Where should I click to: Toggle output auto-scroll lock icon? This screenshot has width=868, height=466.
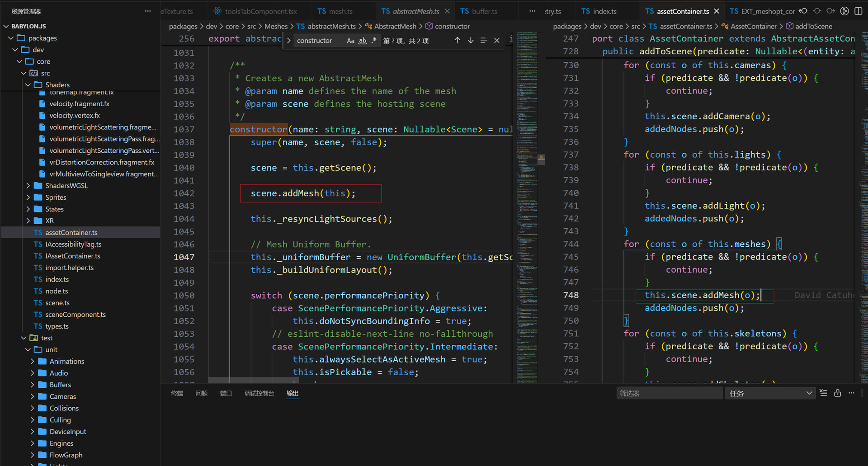837,393
